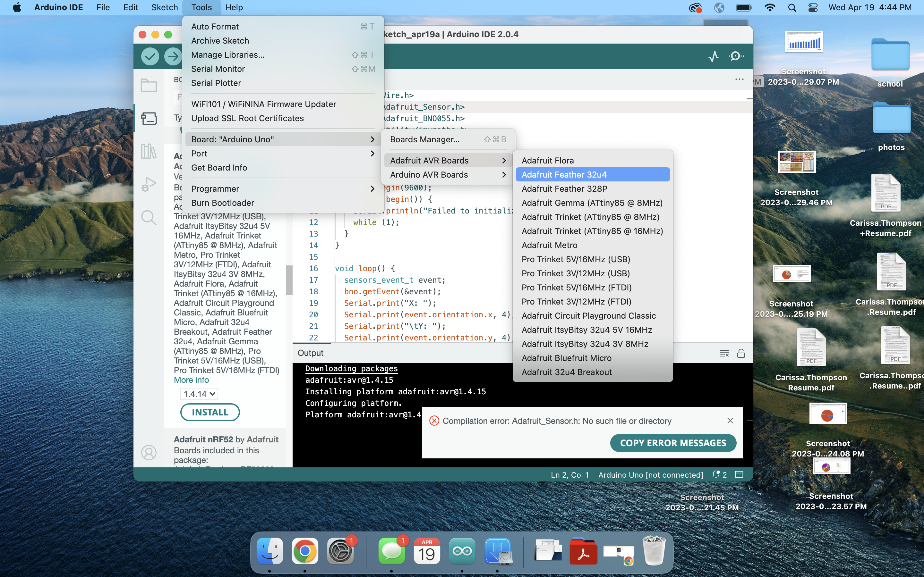Click the Serial Monitor icon in toolbar
Screen dimensions: 924x577
click(736, 56)
